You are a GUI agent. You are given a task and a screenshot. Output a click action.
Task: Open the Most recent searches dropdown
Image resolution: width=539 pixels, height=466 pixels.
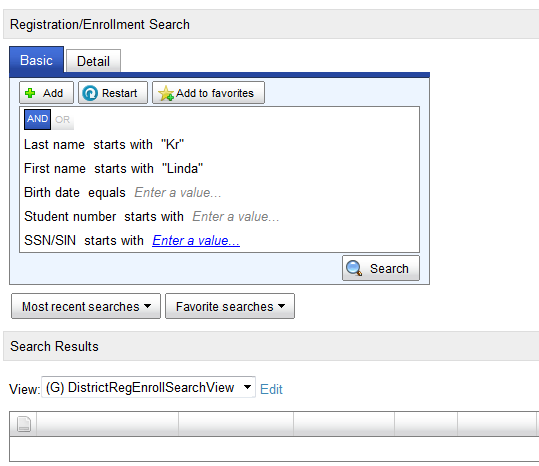point(86,306)
